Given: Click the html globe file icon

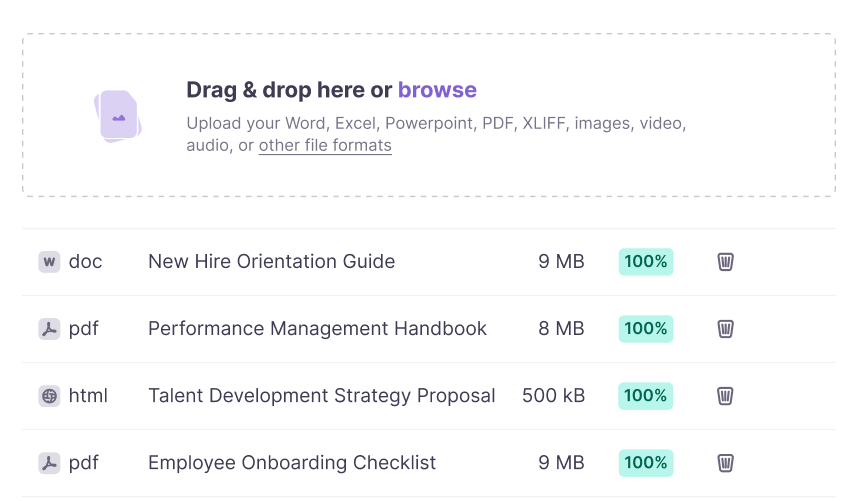Looking at the screenshot, I should point(49,396).
